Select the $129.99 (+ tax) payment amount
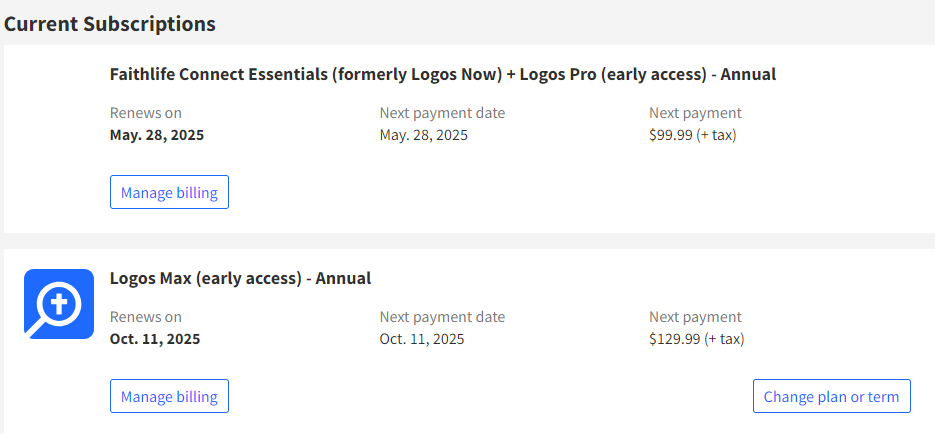 click(x=697, y=339)
